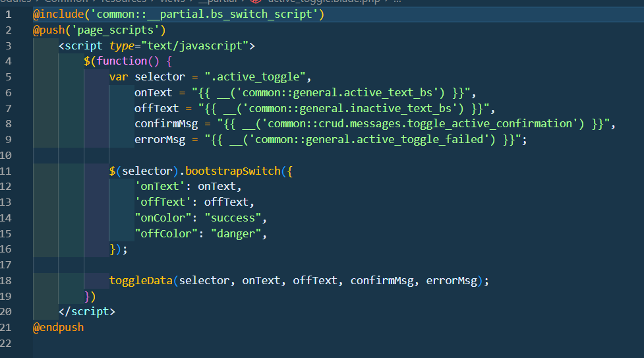
Task: Click the bootstrapSwitch method call
Action: [x=233, y=171]
